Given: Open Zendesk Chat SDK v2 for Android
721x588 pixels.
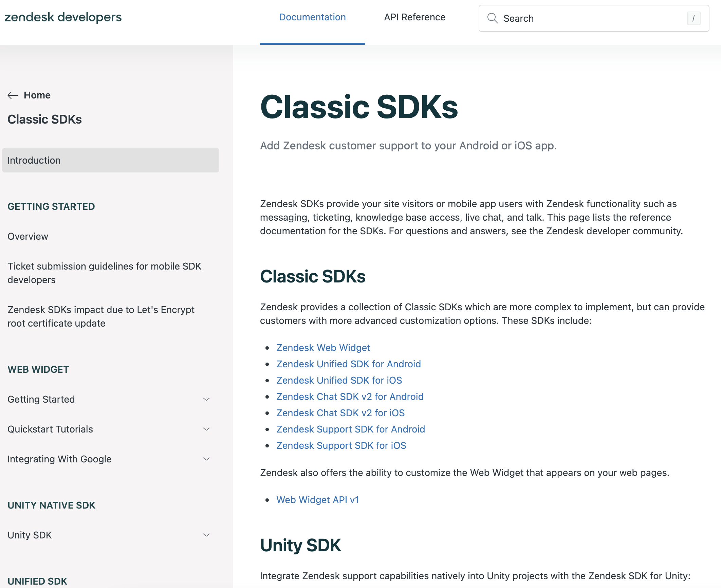Looking at the screenshot, I should [x=350, y=397].
